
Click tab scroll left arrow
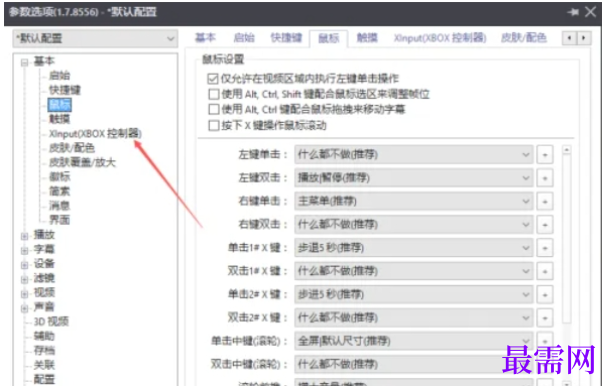click(569, 38)
